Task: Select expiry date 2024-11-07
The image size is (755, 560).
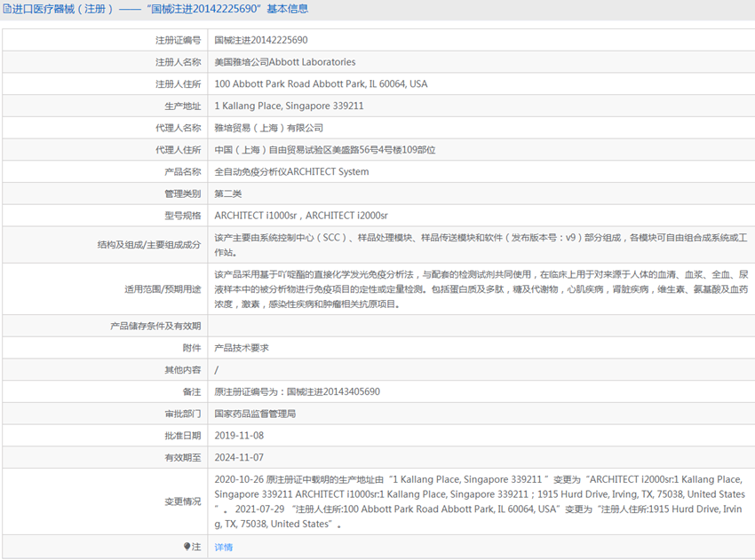Action: [x=239, y=458]
